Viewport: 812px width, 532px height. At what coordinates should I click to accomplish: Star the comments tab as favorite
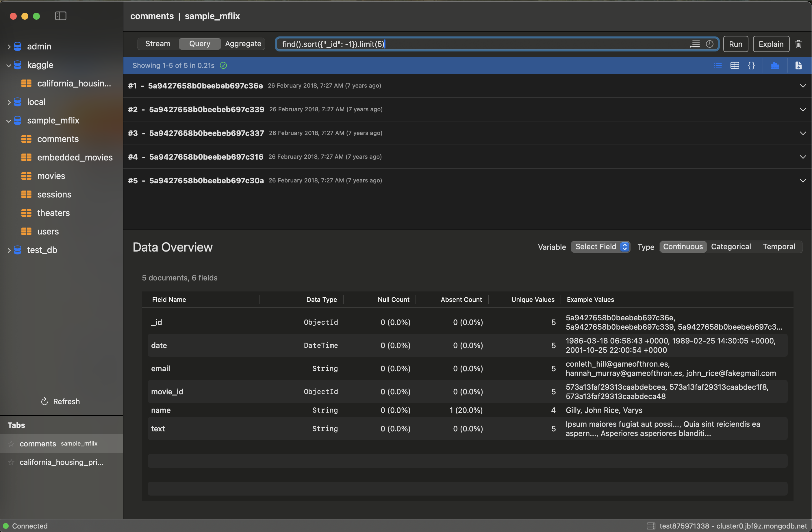point(11,444)
